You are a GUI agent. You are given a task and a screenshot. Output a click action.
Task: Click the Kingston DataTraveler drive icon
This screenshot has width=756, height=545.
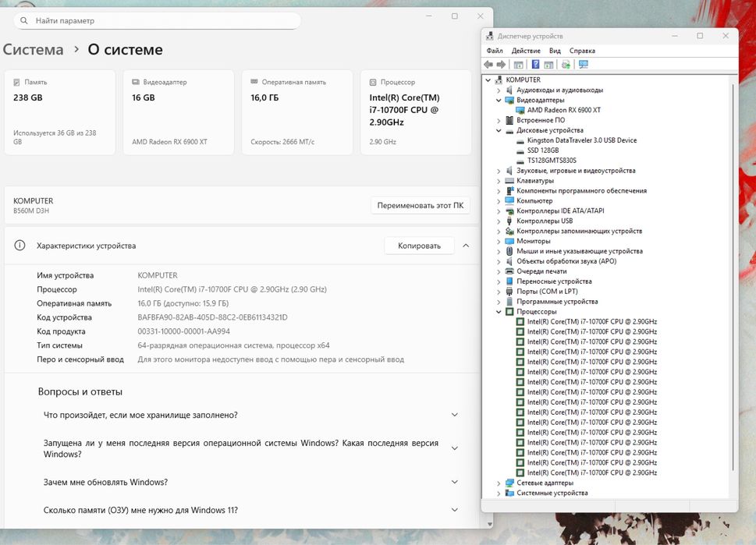point(520,140)
